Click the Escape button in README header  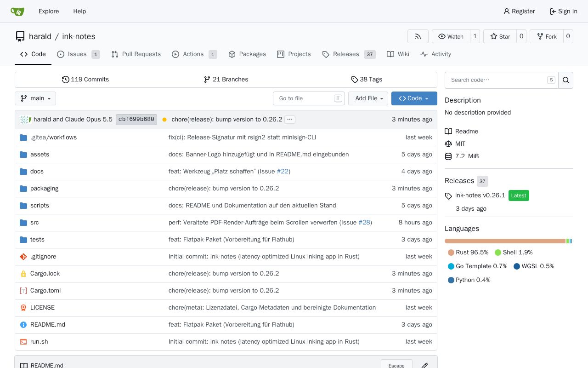[396, 366]
